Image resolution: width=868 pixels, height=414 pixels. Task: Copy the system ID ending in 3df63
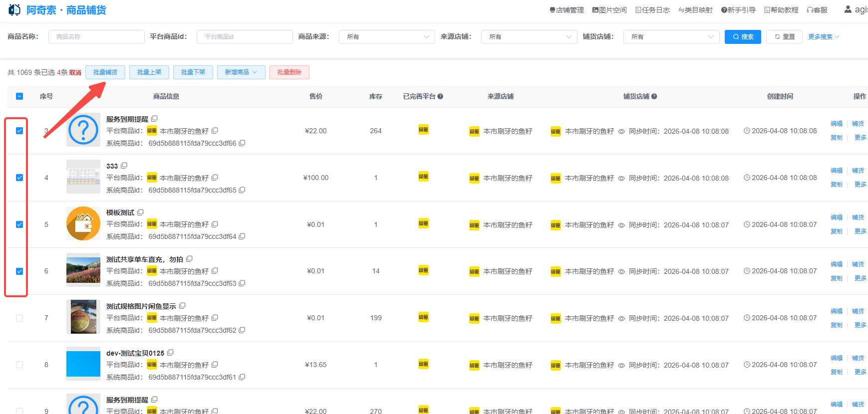242,283
